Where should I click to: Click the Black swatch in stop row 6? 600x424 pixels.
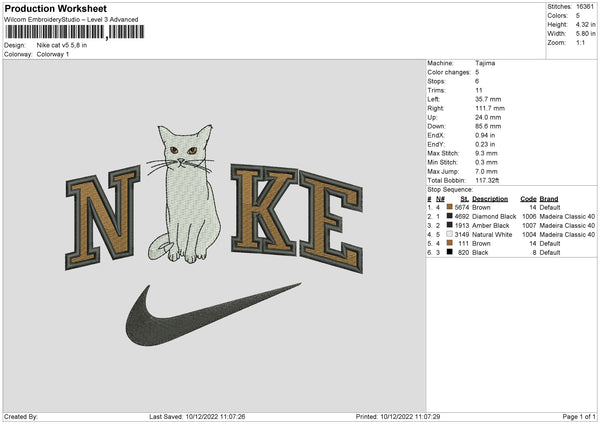point(450,252)
